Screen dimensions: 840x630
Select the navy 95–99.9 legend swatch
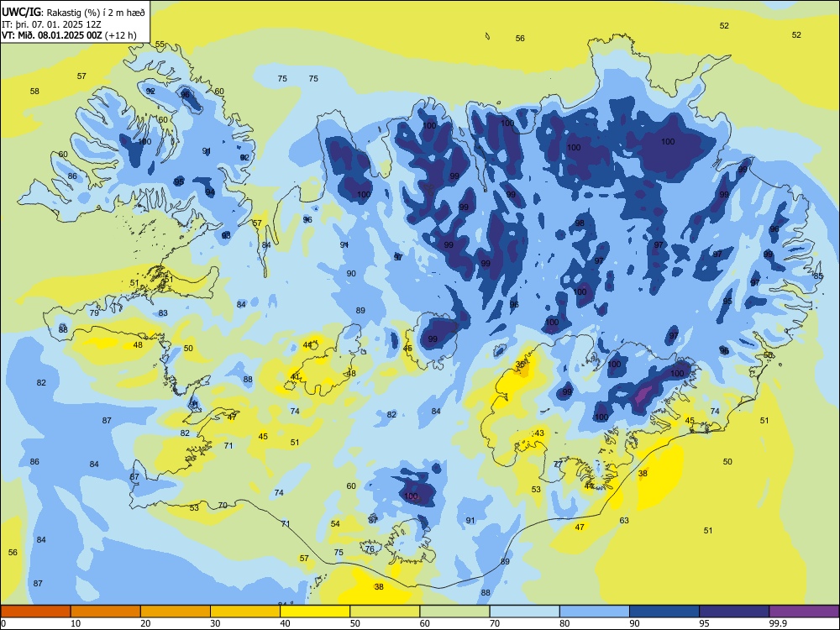(x=734, y=612)
